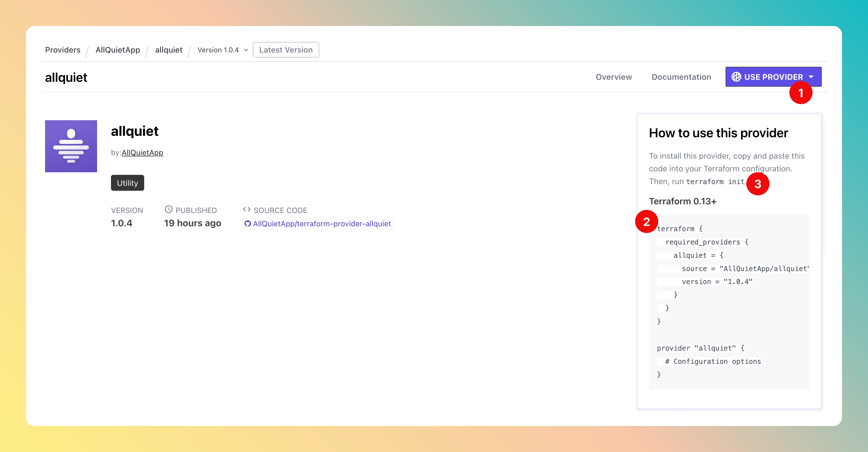Screen dimensions: 868x452
Task: Click the allquiet provider logo image
Action: point(71,146)
